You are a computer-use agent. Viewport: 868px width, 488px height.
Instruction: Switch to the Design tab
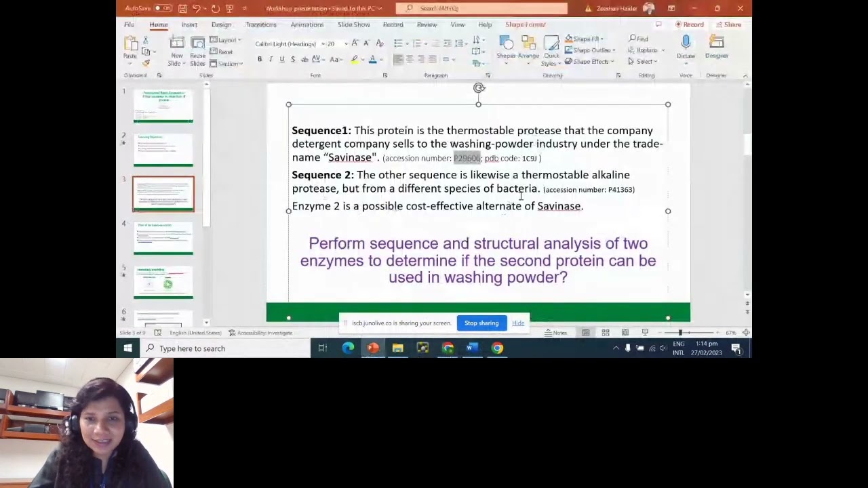coord(221,24)
